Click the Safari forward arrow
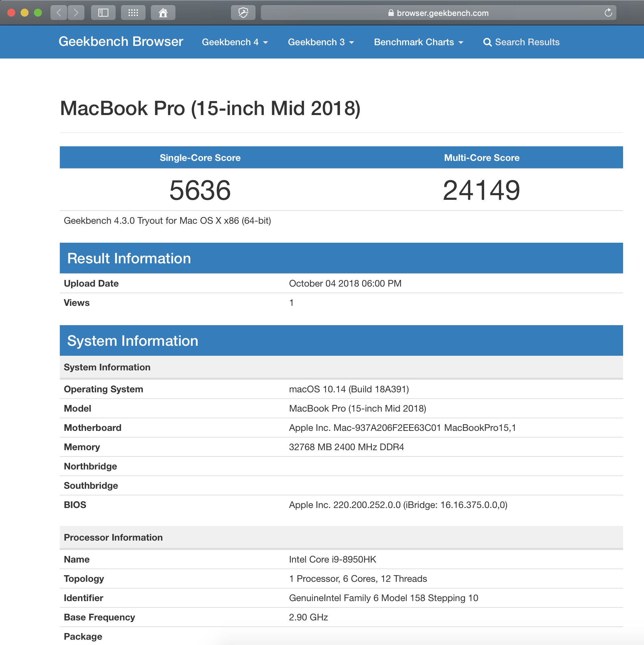 point(76,13)
